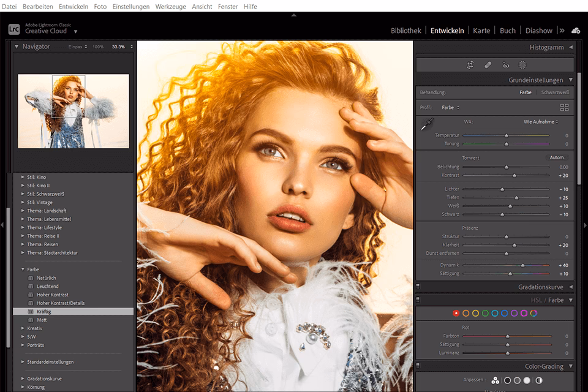Open the Masking tool
Screen dimensions: 588x392
click(x=522, y=64)
